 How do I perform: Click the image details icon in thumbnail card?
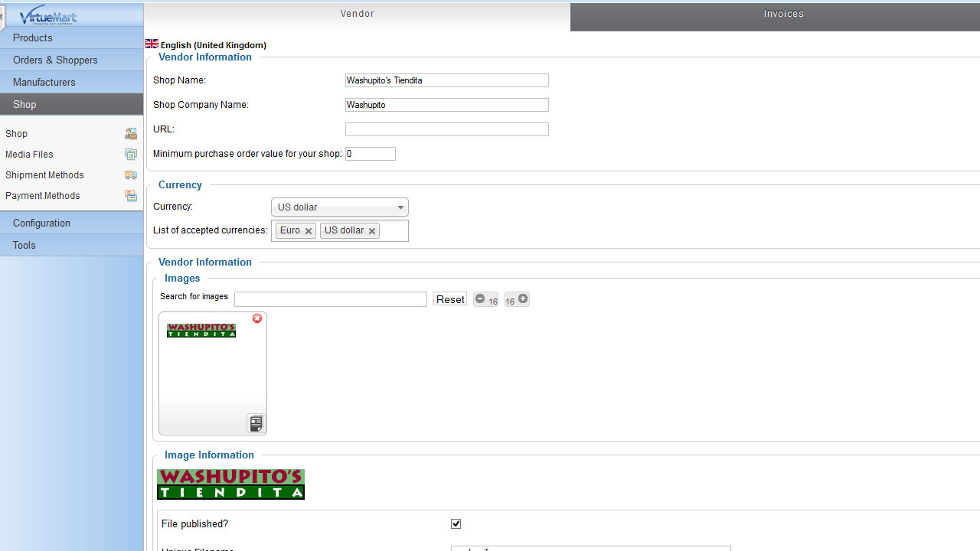(x=256, y=423)
